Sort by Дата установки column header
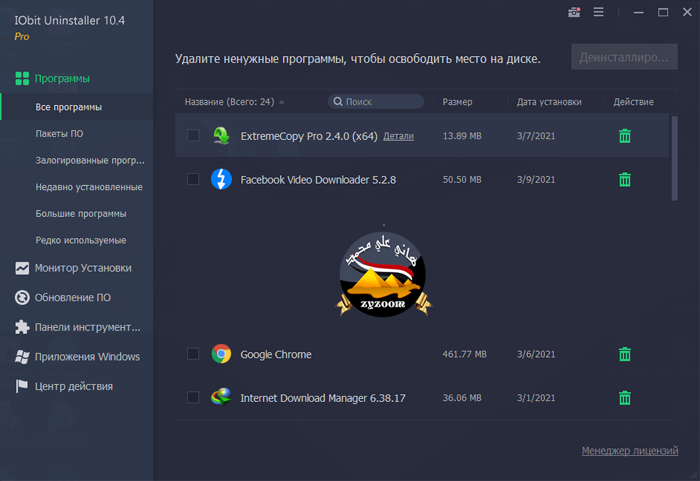This screenshot has width=700, height=481. [x=549, y=102]
